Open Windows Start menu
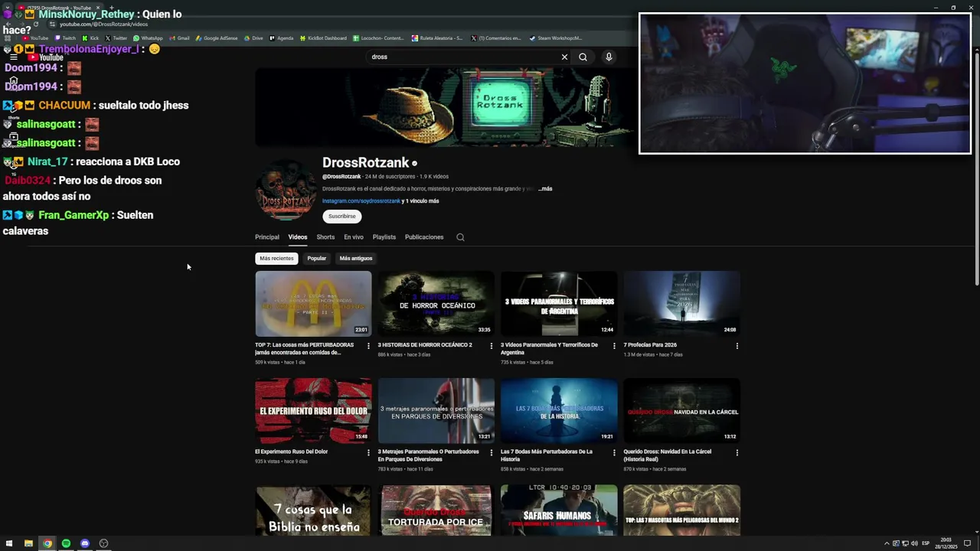This screenshot has height=551, width=980. point(9,543)
